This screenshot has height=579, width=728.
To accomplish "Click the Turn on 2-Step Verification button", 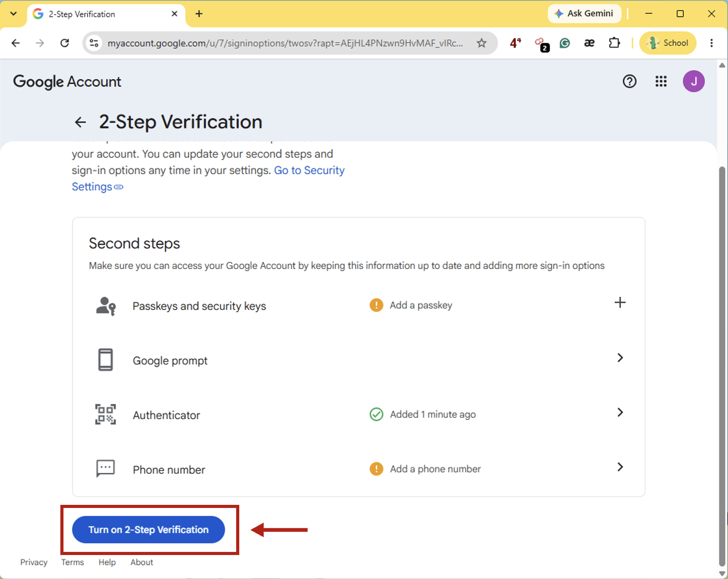I will point(148,530).
